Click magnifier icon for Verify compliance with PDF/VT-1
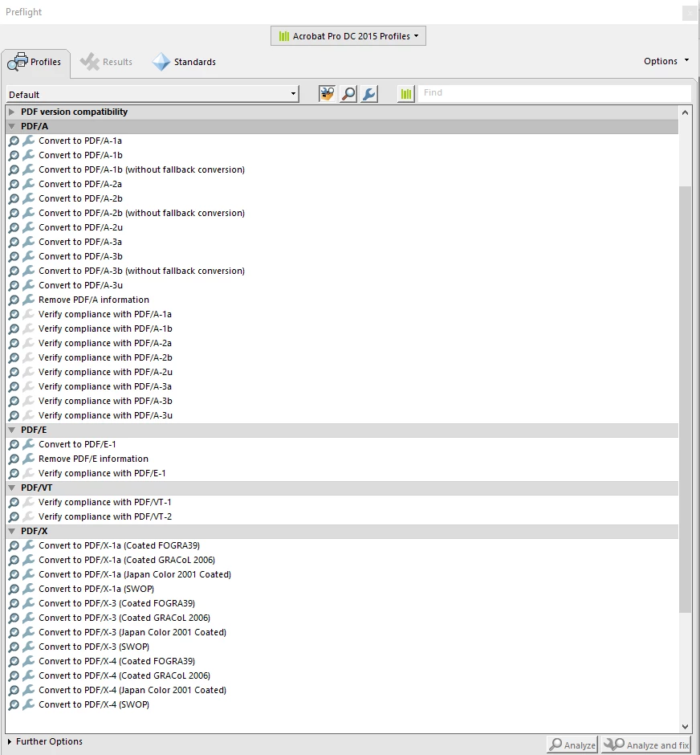700x755 pixels. click(x=14, y=502)
